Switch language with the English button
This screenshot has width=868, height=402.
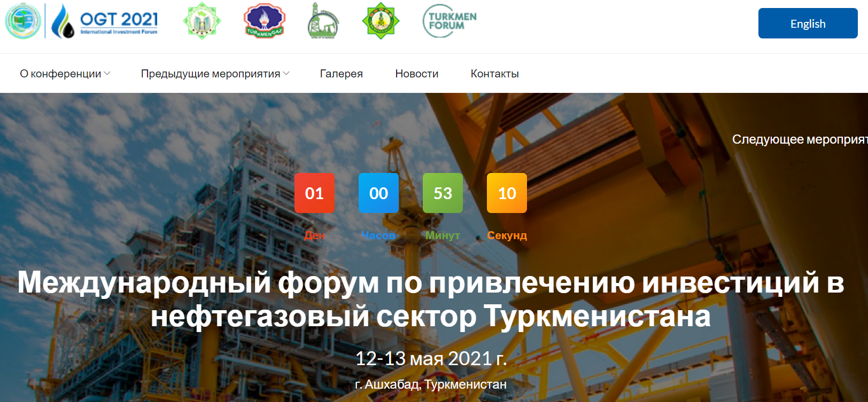pos(807,23)
